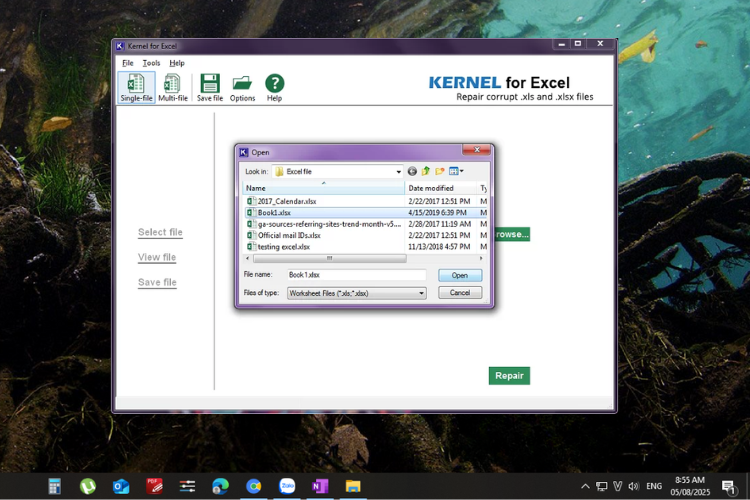This screenshot has height=500, width=750.
Task: Open the View menu icon in Open dialog
Action: click(x=456, y=171)
